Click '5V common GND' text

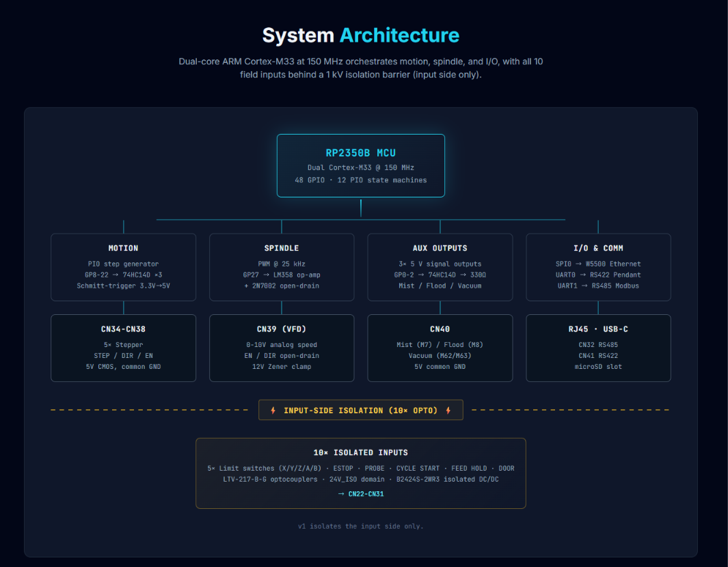[x=440, y=367]
